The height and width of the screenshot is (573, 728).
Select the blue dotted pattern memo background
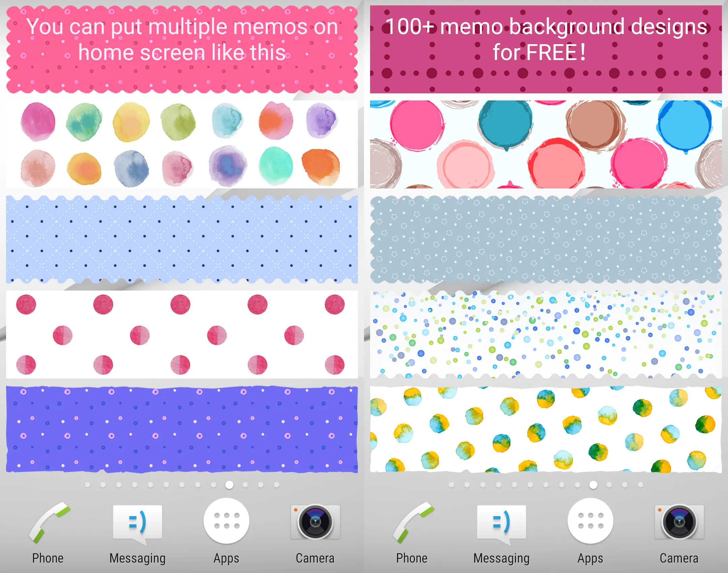(182, 236)
